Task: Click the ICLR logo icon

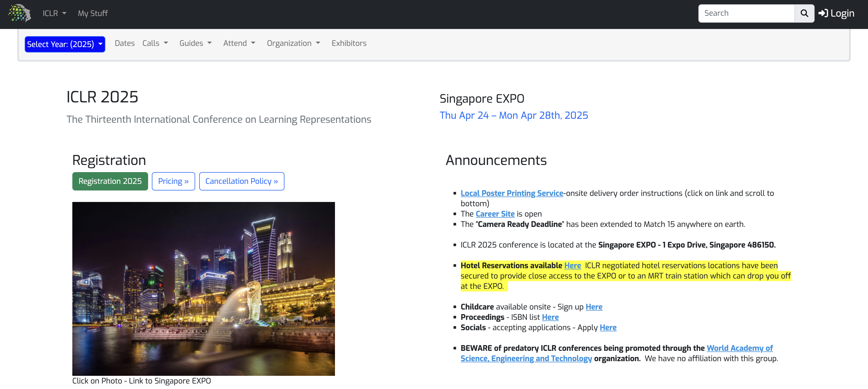Action: point(20,13)
